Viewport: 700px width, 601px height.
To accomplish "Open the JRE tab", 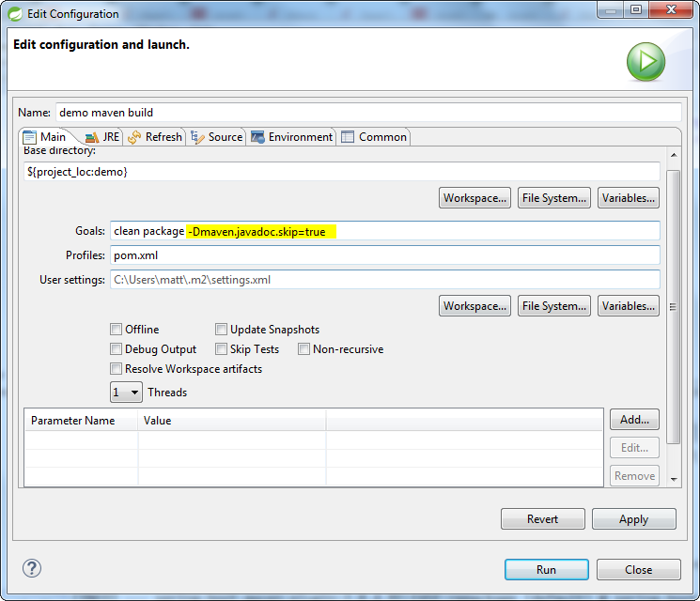I will pyautogui.click(x=102, y=137).
